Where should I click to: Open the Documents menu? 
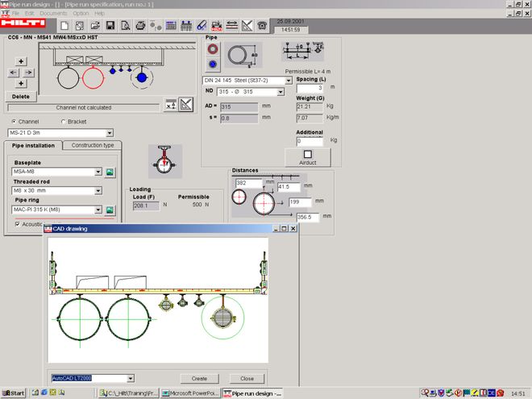[53, 14]
